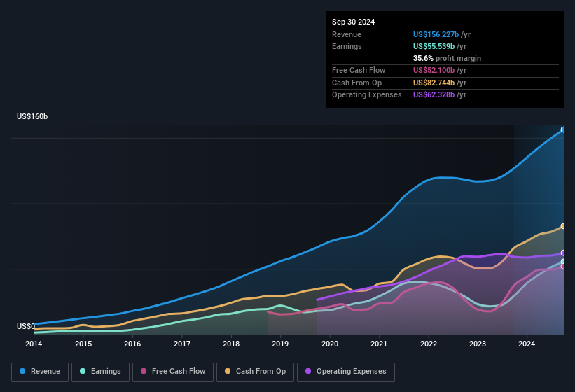
Task: Click the Free Cash Flow tooltip label
Action: pos(359,70)
